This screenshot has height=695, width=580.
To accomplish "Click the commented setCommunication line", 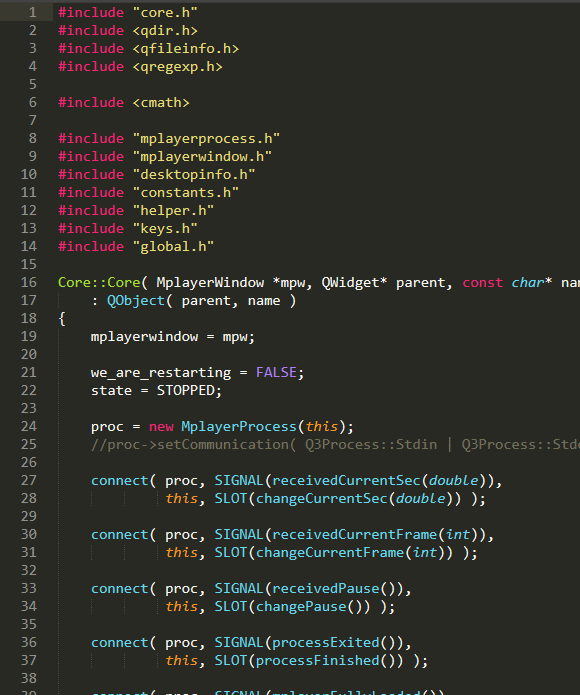I will [x=335, y=444].
